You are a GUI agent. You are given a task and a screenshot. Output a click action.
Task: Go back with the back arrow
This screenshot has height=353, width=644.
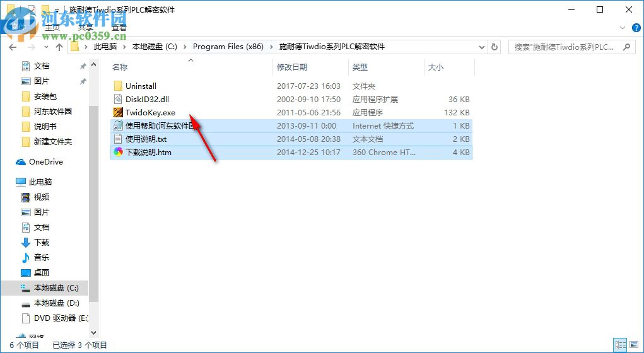click(x=13, y=47)
